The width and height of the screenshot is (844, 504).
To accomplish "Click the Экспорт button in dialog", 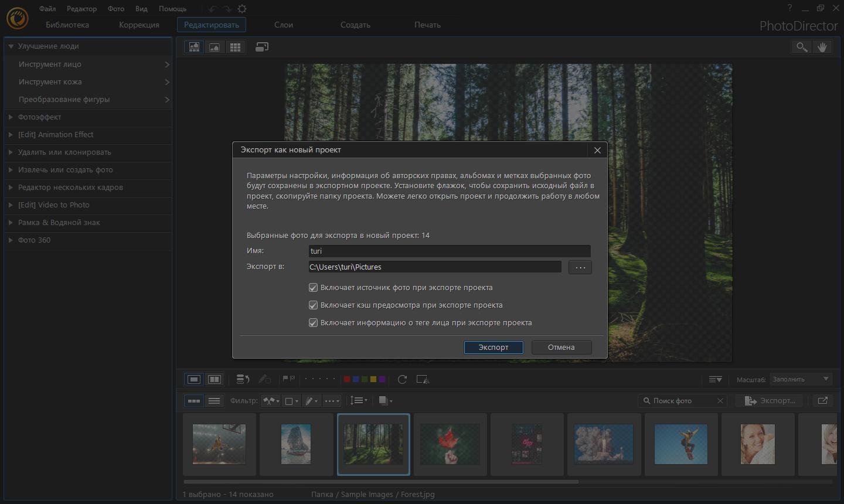I will [494, 347].
